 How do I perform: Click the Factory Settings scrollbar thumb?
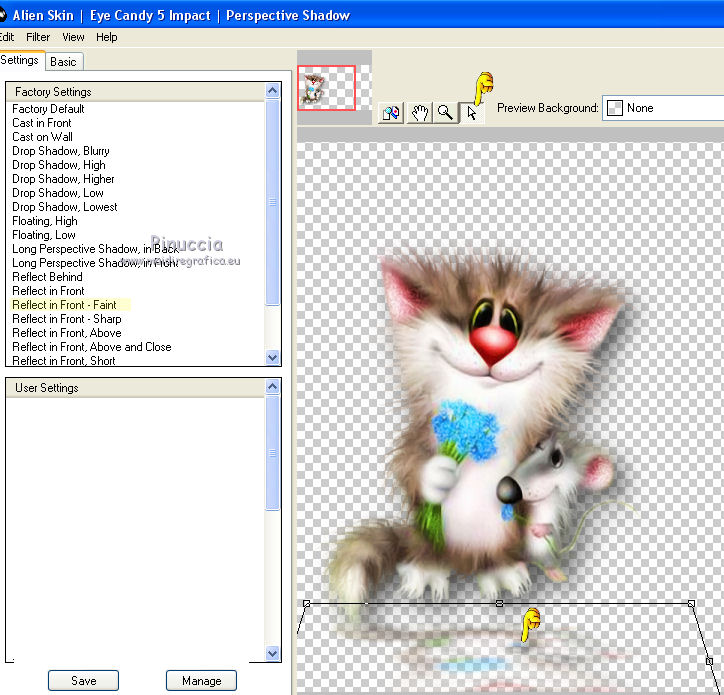pos(272,202)
